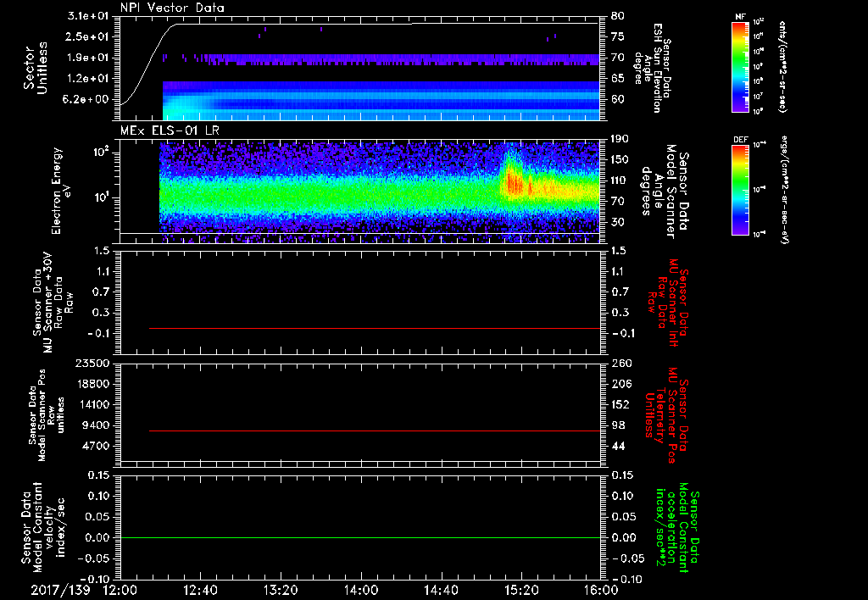868x600 pixels.
Task: Click the 65 degree Sun elevation tick
Action: (618, 79)
